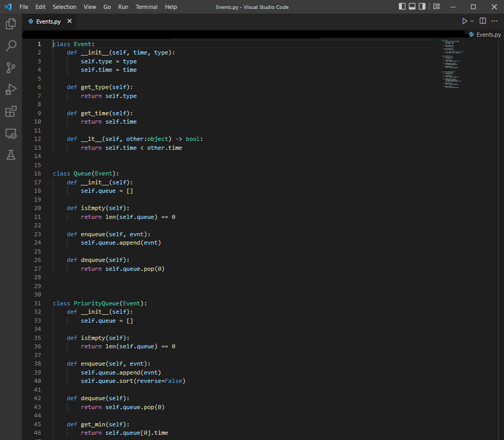This screenshot has width=504, height=440.
Task: Toggle the panel layout
Action: (x=413, y=6)
